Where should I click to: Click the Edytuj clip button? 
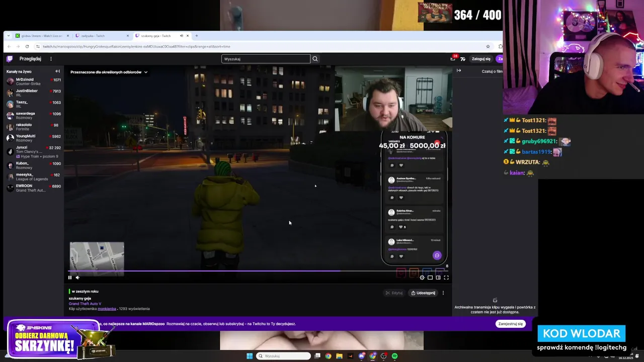pyautogui.click(x=394, y=293)
